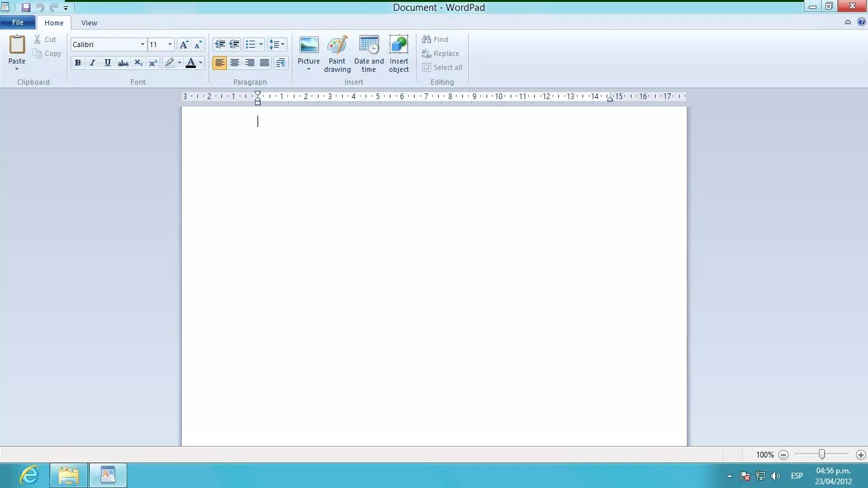Viewport: 868px width, 488px height.
Task: Expand the Paste options arrow
Action: click(x=17, y=69)
